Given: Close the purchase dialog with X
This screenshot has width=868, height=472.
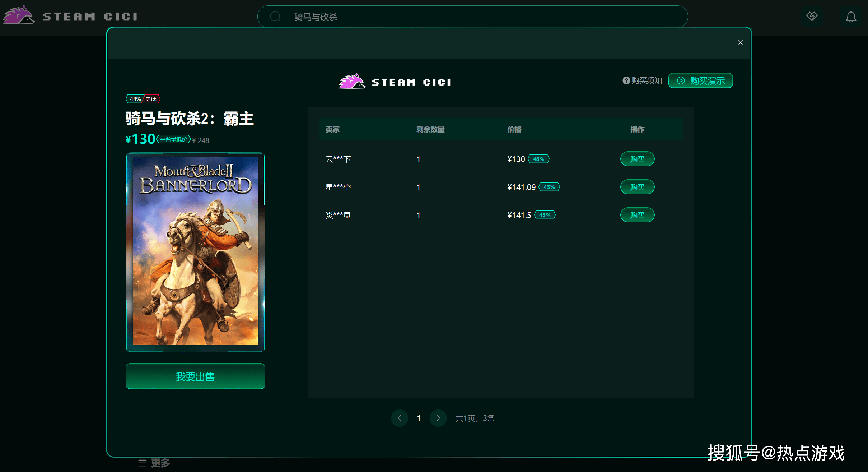Looking at the screenshot, I should 740,43.
